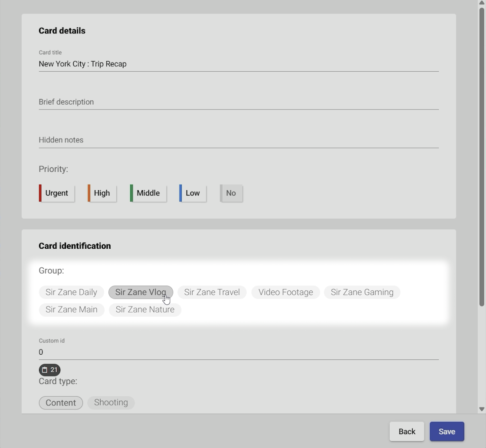Assign card to Sir Zane Main
This screenshot has height=448, width=486.
pyautogui.click(x=71, y=310)
